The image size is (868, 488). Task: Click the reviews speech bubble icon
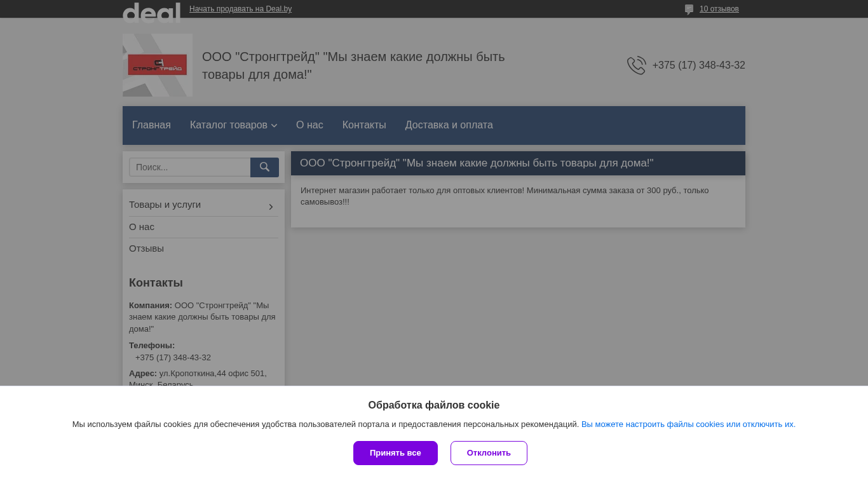point(689,10)
